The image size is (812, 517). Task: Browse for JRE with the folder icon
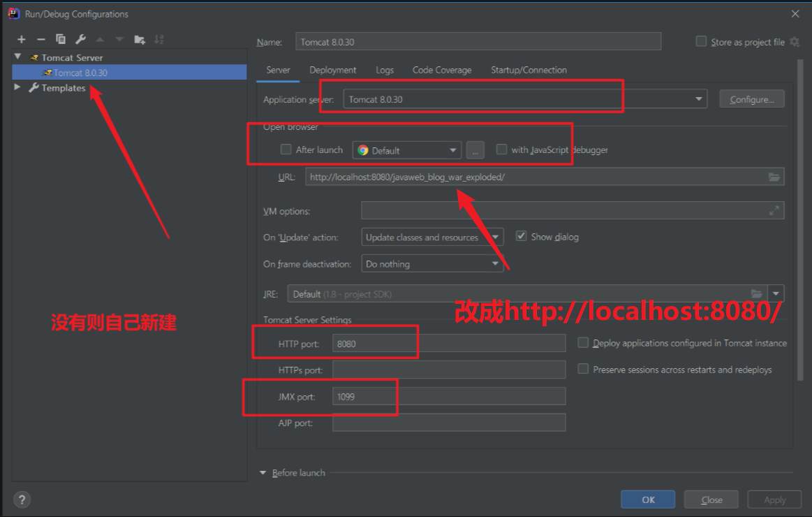pyautogui.click(x=757, y=293)
